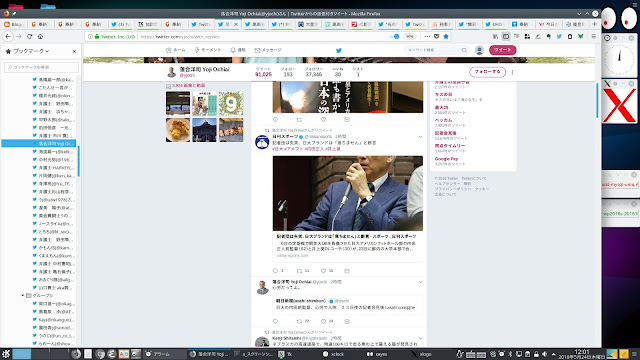Click the 90% zoom level indicator
The image size is (640, 360).
(x=409, y=36)
